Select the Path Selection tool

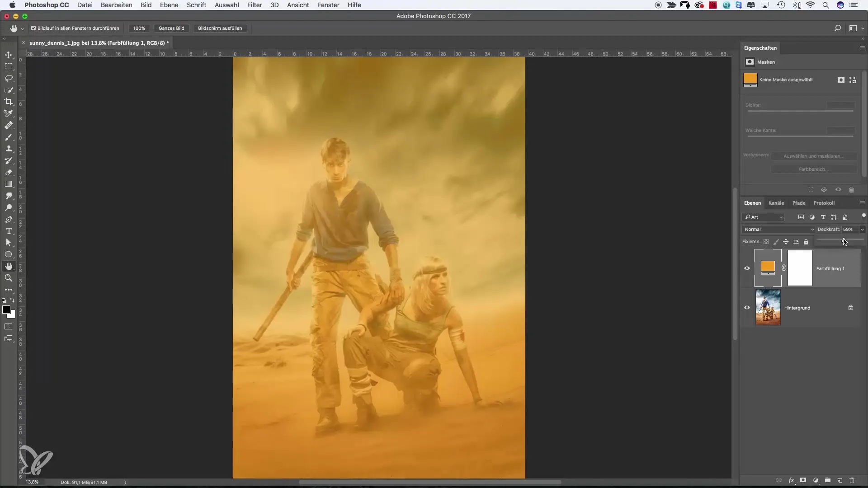coord(9,243)
